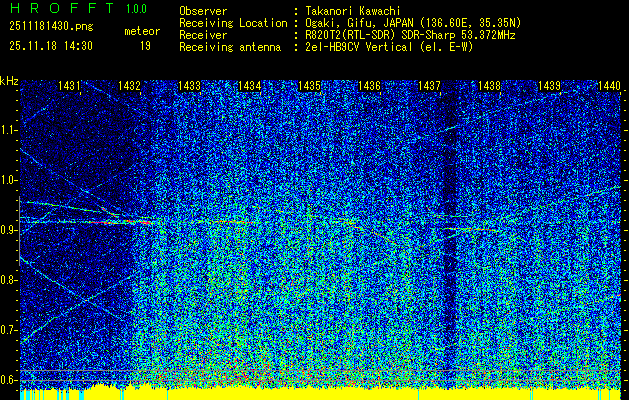Click the Receiving Location label
This screenshot has width=629, height=400.
point(233,23)
